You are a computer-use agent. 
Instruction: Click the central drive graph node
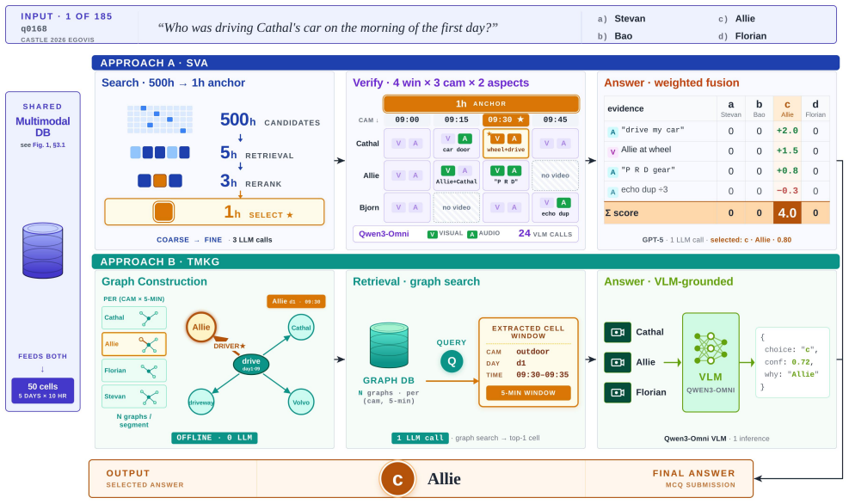[250, 363]
